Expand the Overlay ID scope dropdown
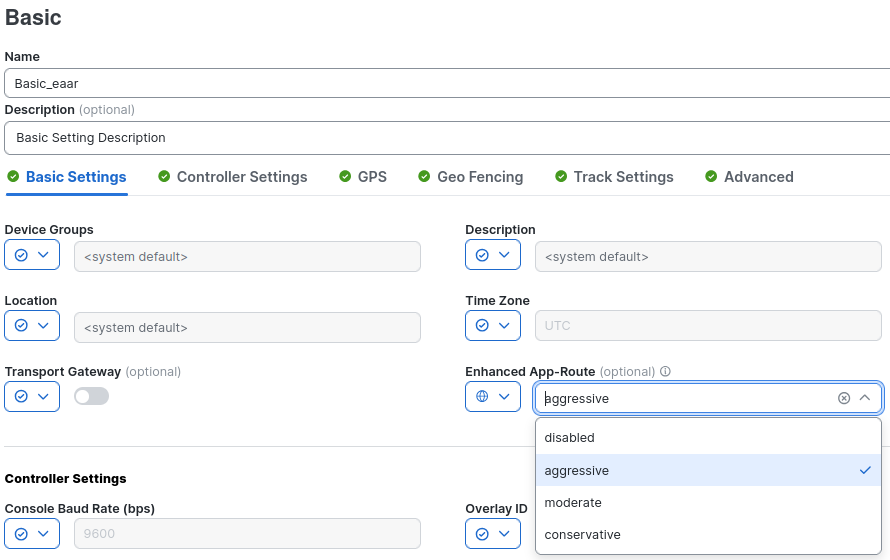The height and width of the screenshot is (560, 890). (504, 534)
